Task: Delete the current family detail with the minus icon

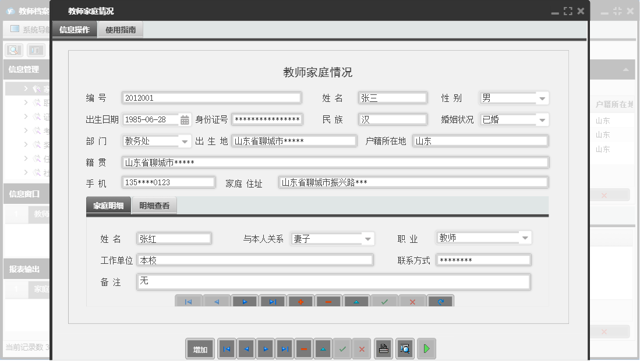Action: point(328,301)
